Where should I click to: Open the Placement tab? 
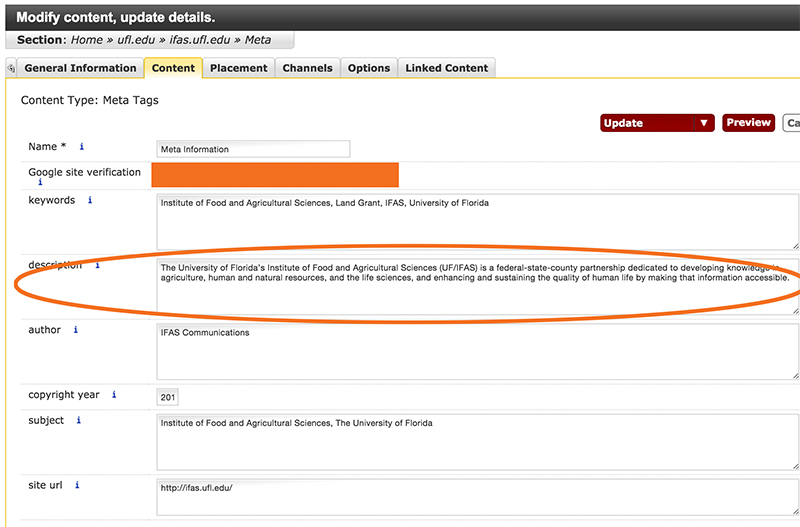[x=238, y=68]
